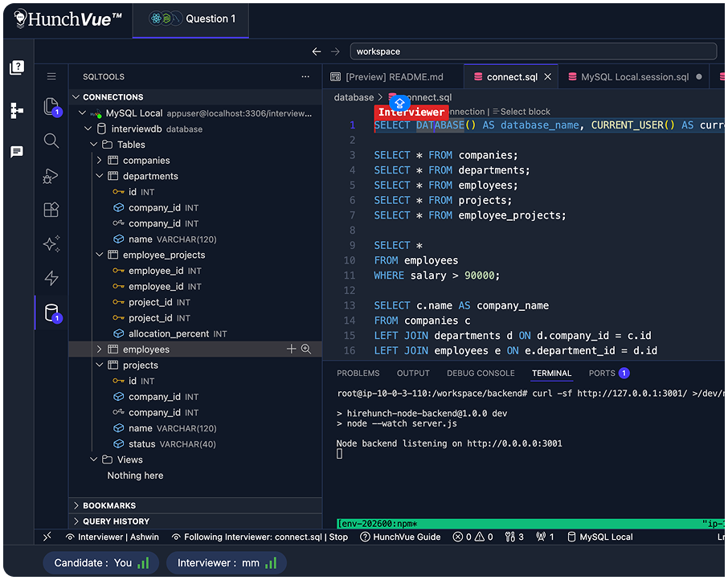Switch to the PORTS tab
This screenshot has width=728, height=580.
[609, 373]
